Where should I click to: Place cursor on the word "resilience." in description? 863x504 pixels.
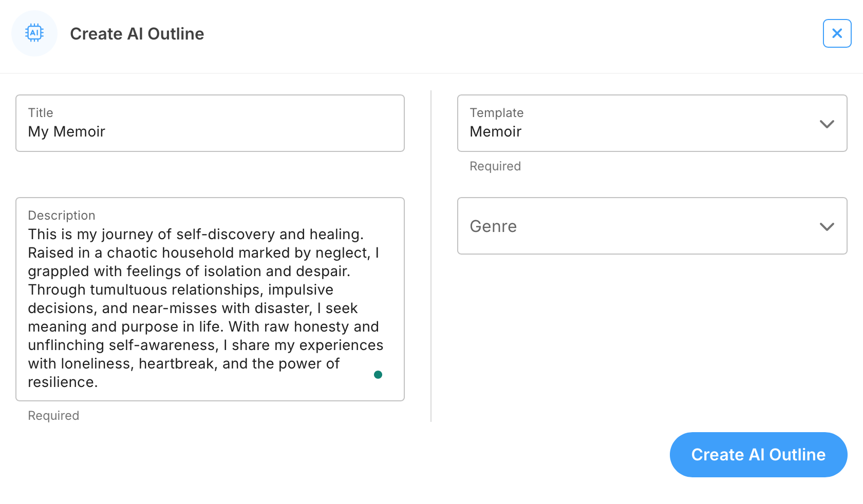click(63, 382)
